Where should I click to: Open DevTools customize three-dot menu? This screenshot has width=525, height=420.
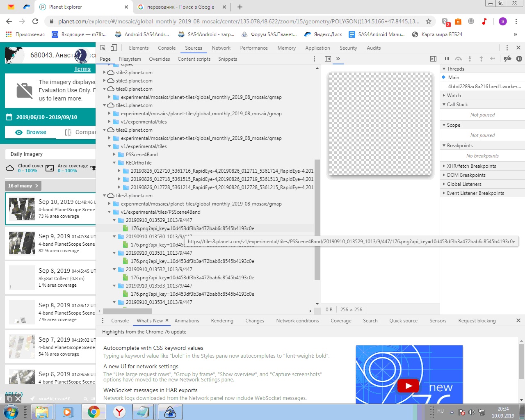coord(507,48)
